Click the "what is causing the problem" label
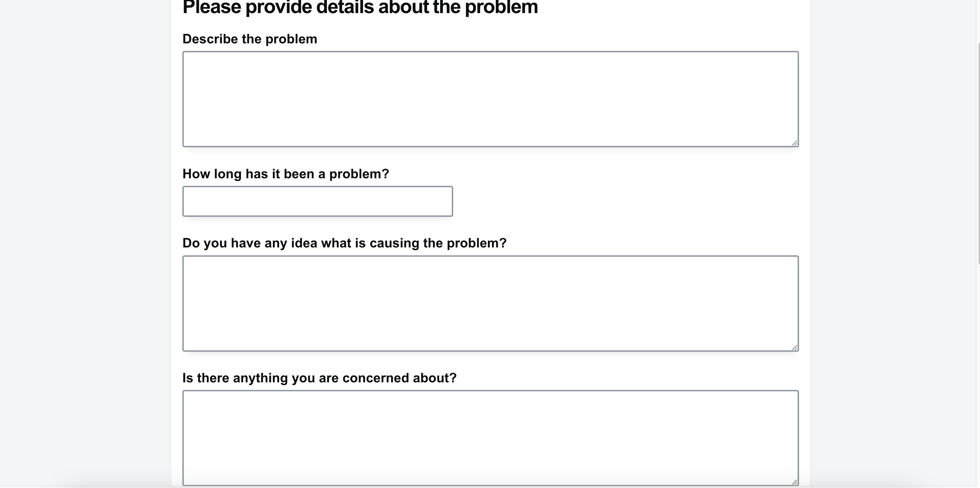The image size is (980, 488). (x=344, y=243)
